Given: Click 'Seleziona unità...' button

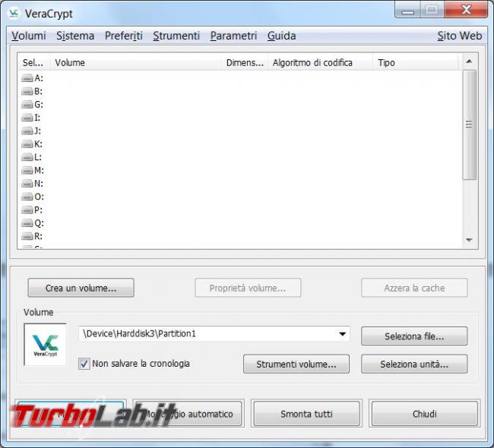Looking at the screenshot, I should coord(414,364).
